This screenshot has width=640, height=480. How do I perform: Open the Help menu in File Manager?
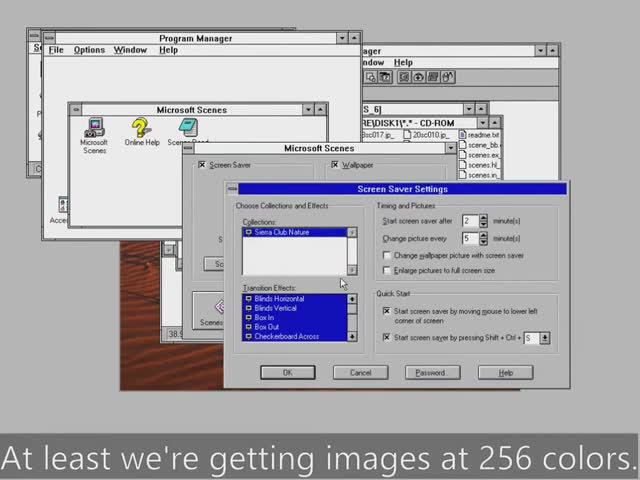pyautogui.click(x=403, y=62)
